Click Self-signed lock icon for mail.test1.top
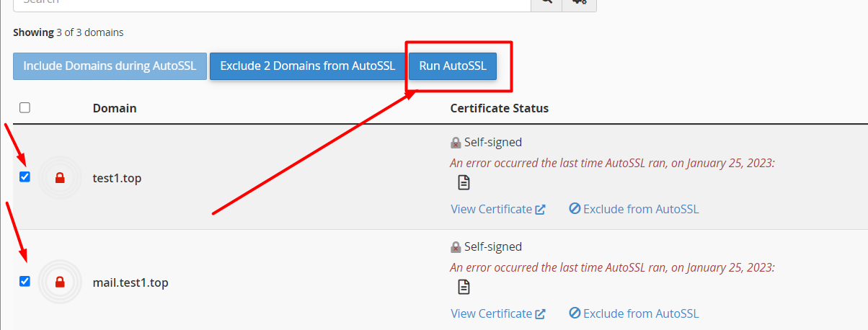 pyautogui.click(x=456, y=247)
